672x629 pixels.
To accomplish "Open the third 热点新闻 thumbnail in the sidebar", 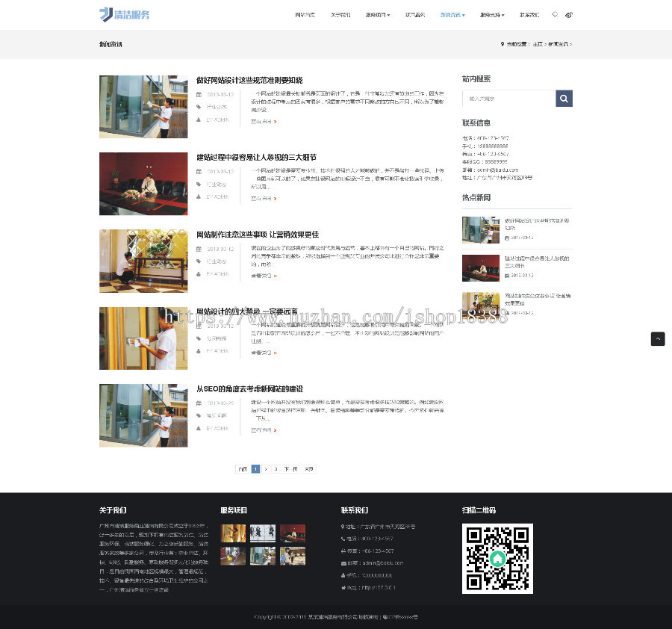I will (x=481, y=305).
